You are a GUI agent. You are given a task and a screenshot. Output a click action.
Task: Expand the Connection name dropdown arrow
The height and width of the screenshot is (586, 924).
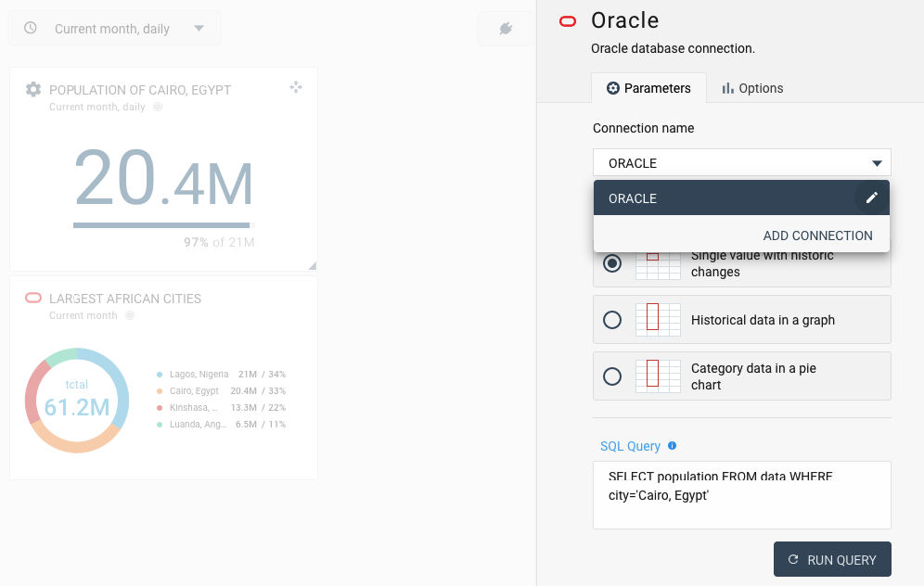pyautogui.click(x=877, y=163)
